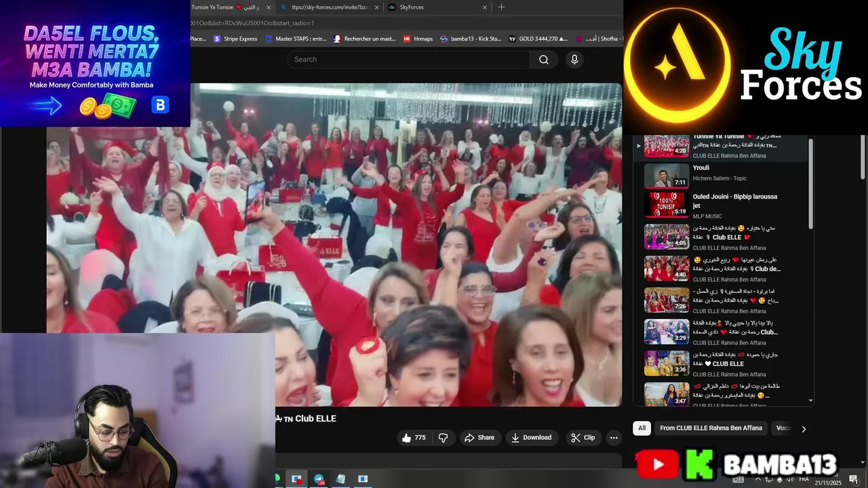Open the GOLD 3444,270 bookmark
The width and height of the screenshot is (868, 488).
click(x=538, y=39)
